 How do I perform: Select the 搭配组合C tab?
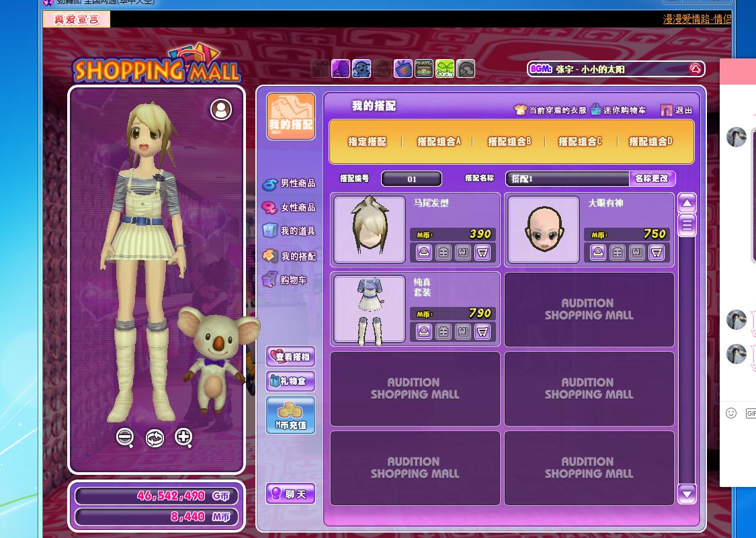(580, 142)
